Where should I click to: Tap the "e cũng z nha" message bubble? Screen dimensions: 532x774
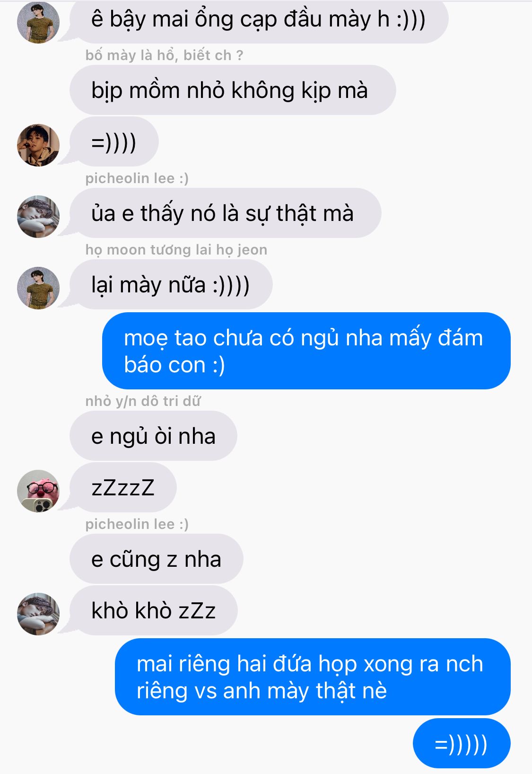click(157, 559)
